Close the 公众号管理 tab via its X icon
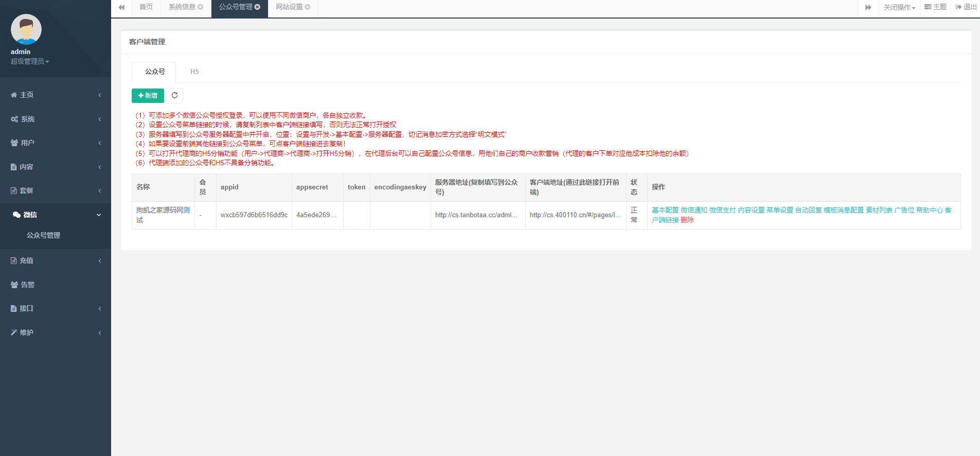 tap(257, 7)
